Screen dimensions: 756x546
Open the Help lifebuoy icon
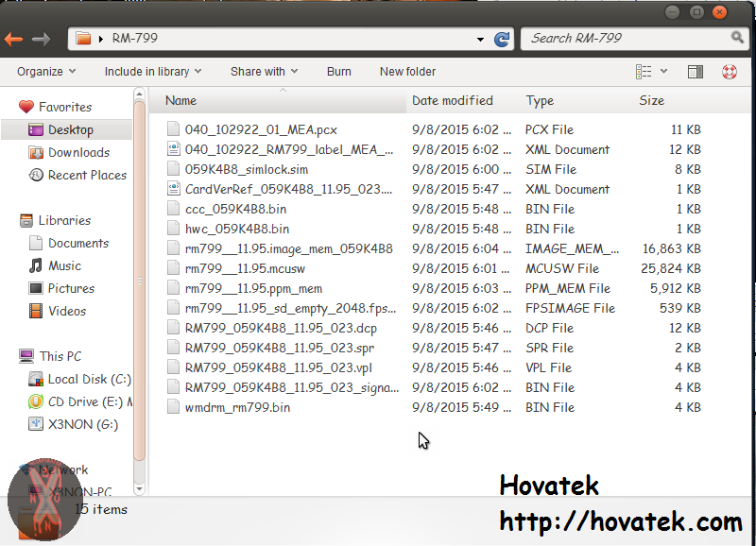pos(729,72)
